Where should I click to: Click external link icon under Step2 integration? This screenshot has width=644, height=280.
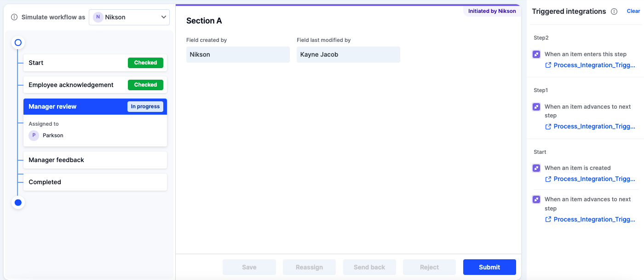pos(548,65)
